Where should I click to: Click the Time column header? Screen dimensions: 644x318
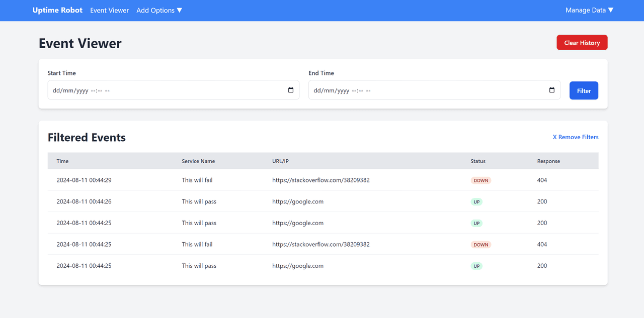[62, 161]
